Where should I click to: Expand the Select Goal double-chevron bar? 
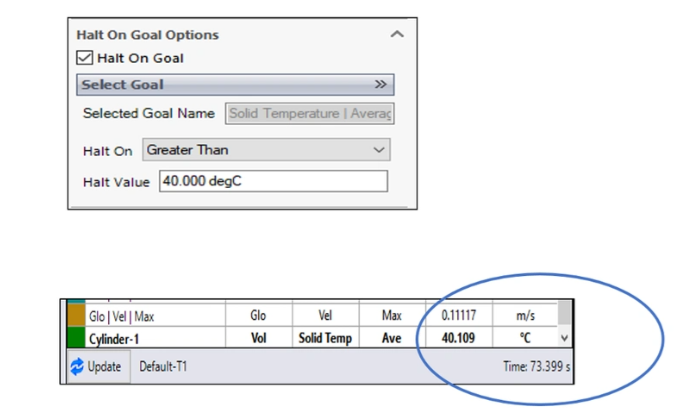(x=380, y=85)
